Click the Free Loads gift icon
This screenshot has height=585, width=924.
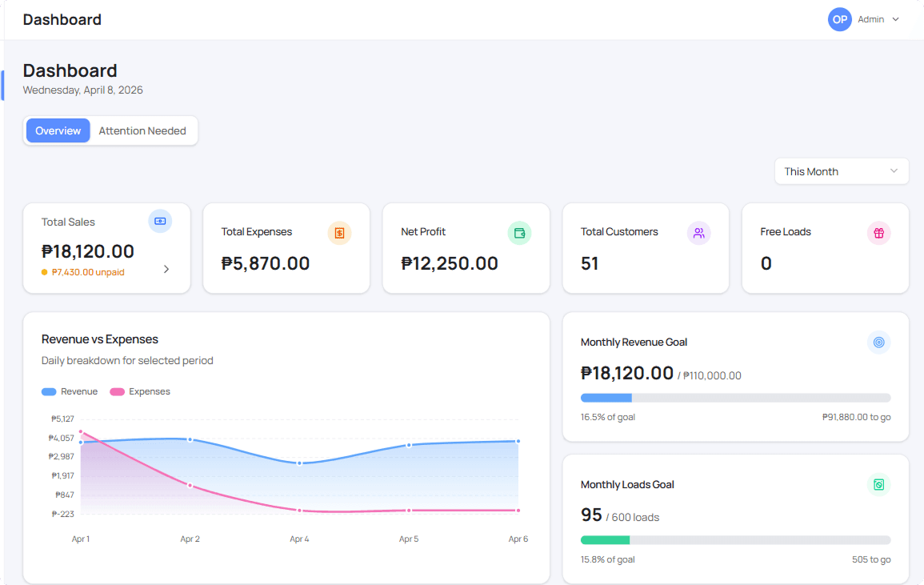pos(878,233)
